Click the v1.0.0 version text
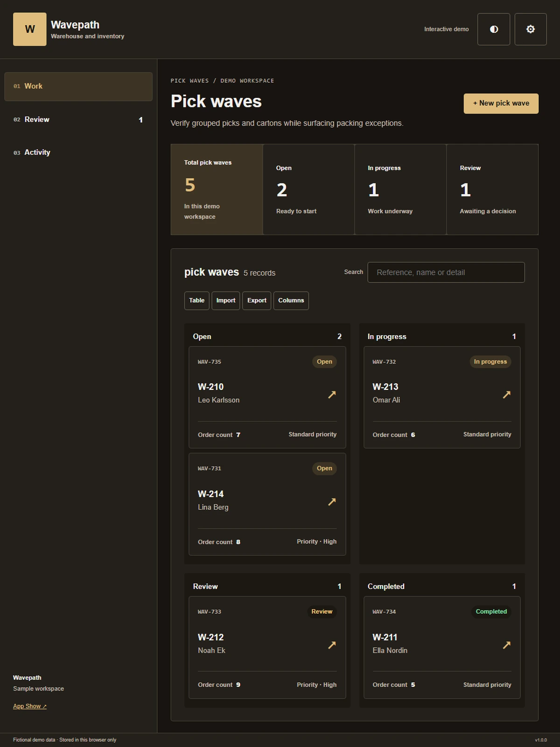This screenshot has width=560, height=747. coord(541,740)
